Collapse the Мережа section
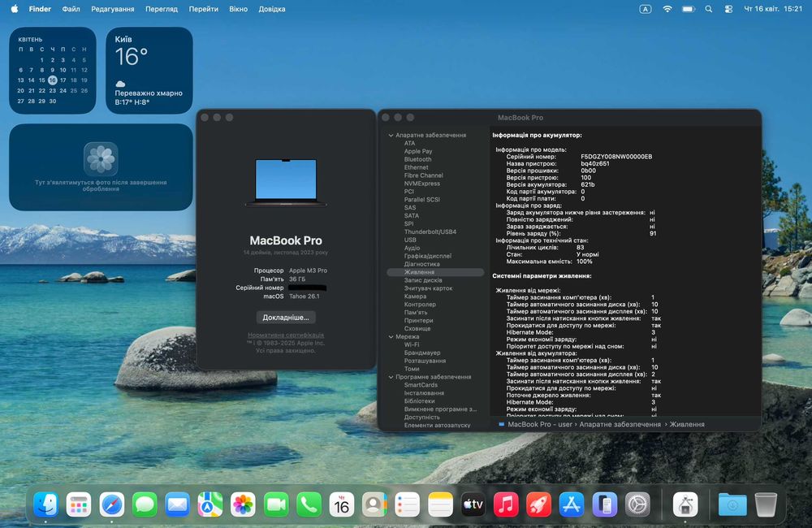This screenshot has height=528, width=812. [391, 337]
